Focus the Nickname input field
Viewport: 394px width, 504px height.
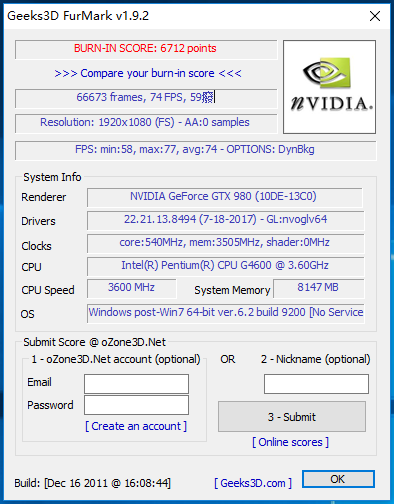click(x=316, y=384)
